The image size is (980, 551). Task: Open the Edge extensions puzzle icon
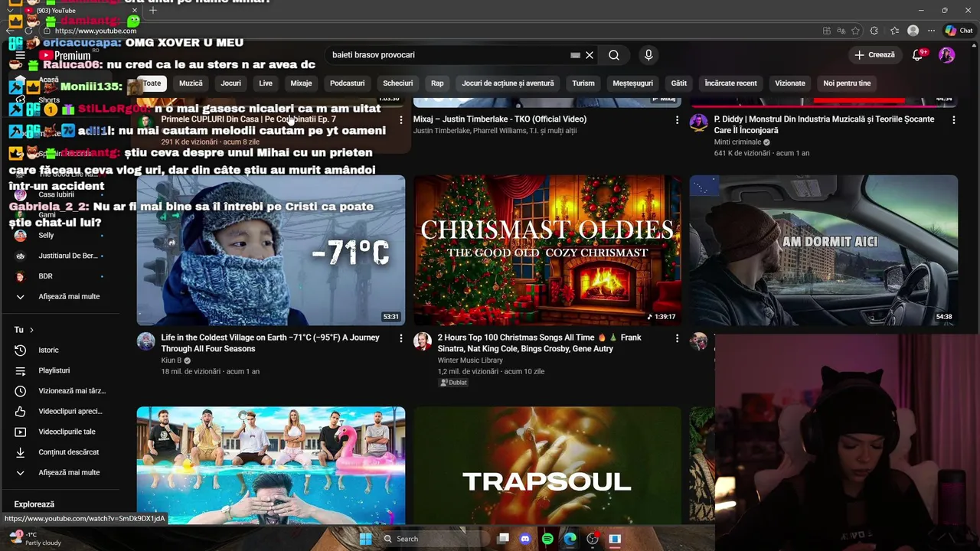click(874, 31)
